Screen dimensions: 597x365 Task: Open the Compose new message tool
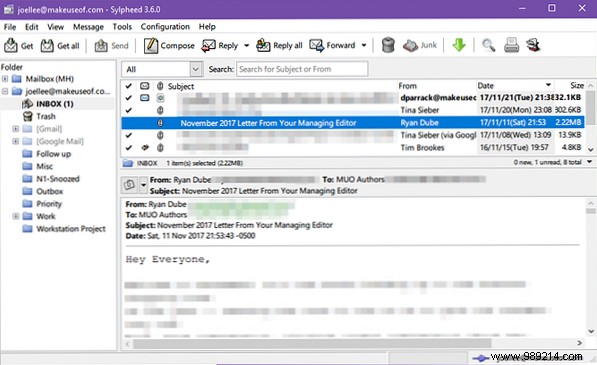pyautogui.click(x=151, y=46)
